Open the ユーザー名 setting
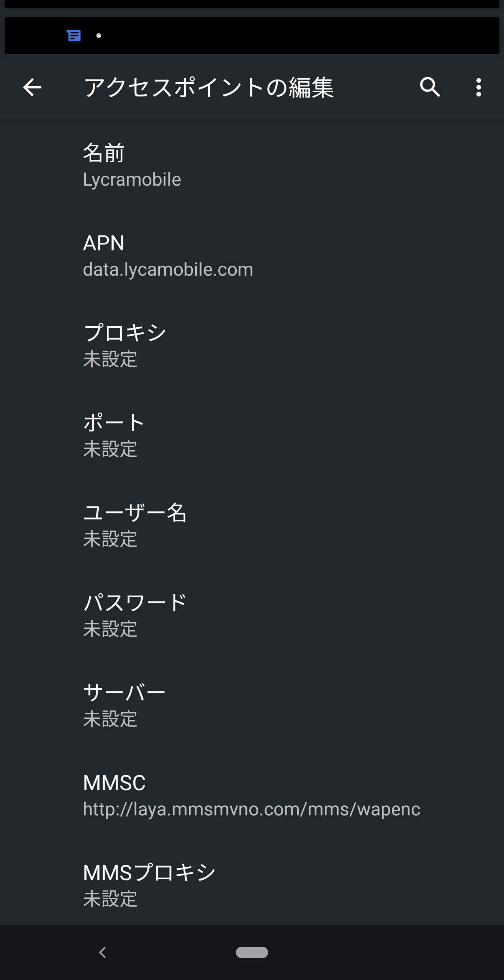This screenshot has width=504, height=980. point(252,525)
